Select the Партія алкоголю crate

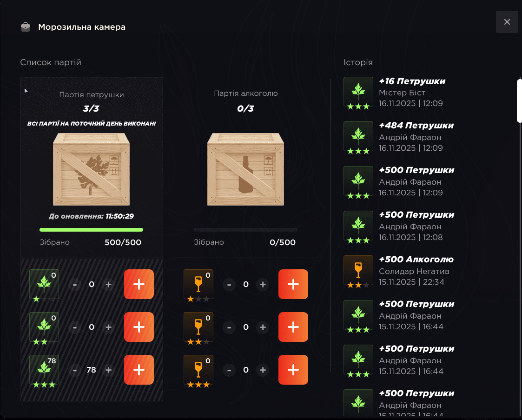[x=246, y=169]
